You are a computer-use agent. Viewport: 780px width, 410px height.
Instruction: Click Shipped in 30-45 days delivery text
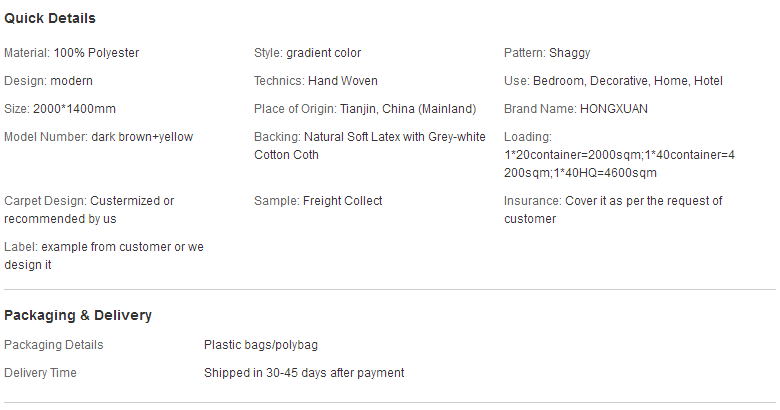pos(304,373)
